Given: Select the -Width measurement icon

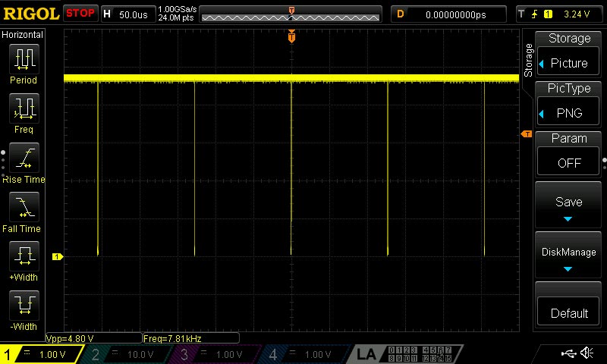Looking at the screenshot, I should tap(24, 305).
